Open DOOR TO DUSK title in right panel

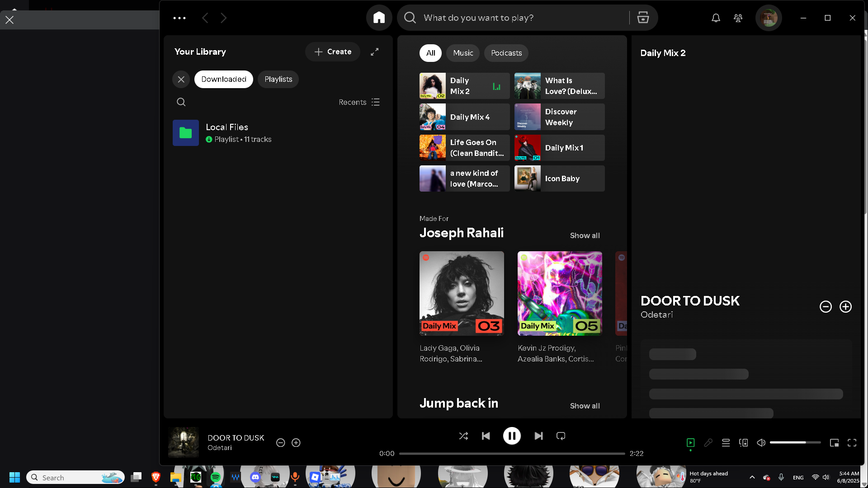tap(690, 301)
